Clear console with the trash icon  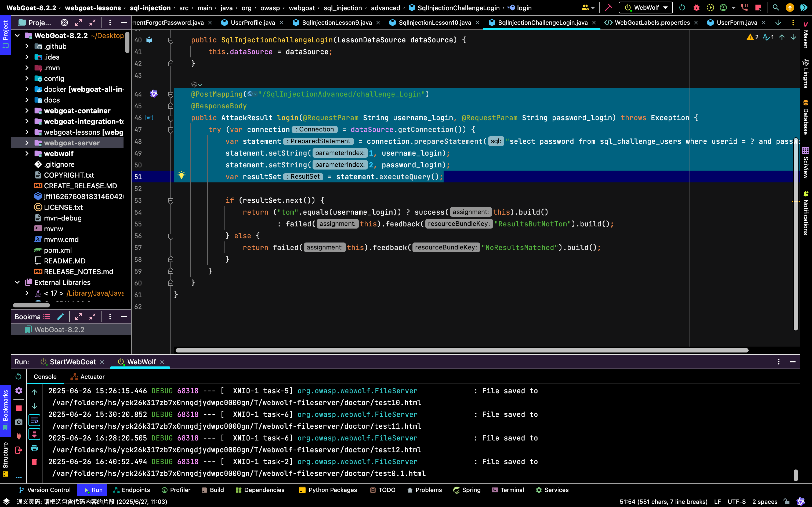coord(34,462)
